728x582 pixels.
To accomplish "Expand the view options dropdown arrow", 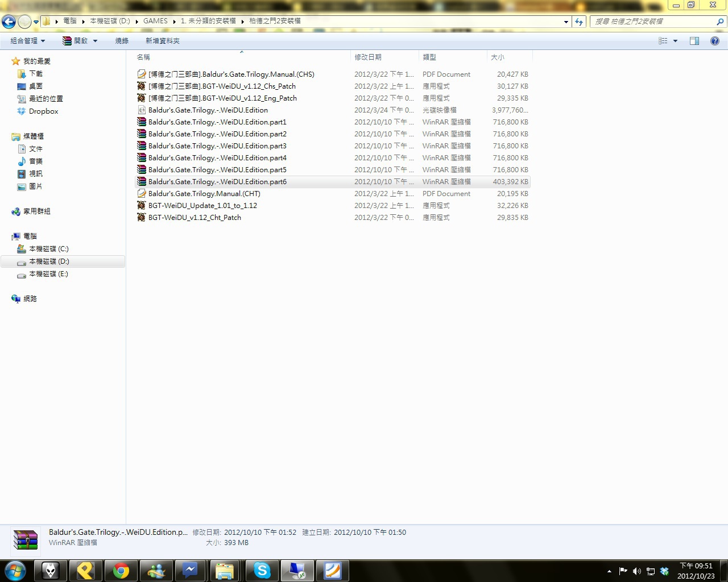I will pos(675,41).
